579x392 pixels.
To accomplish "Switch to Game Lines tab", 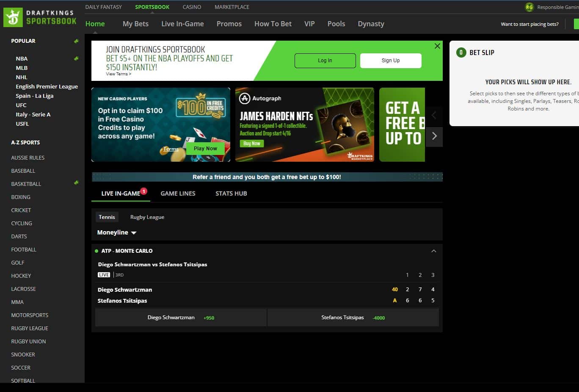I will 178,193.
